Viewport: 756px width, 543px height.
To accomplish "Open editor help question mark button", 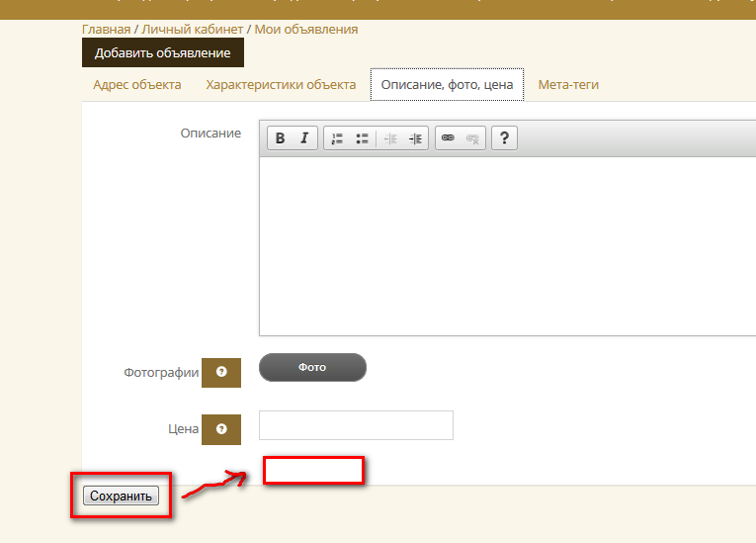I will click(504, 138).
